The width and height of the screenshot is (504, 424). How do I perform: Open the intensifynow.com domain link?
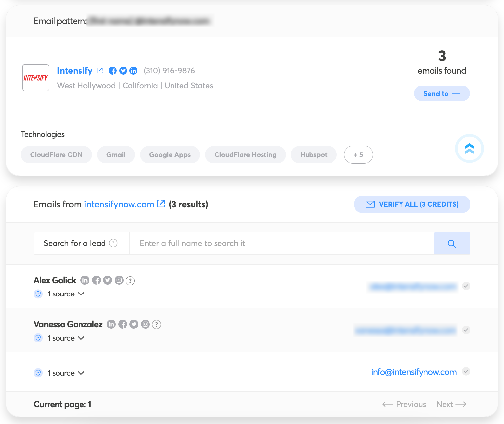tap(119, 204)
